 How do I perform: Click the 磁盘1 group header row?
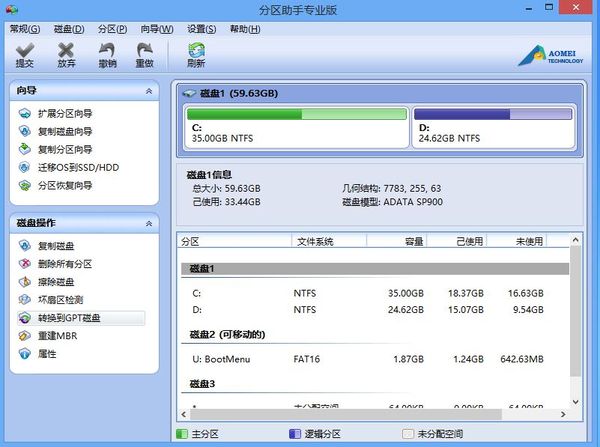pyautogui.click(x=375, y=269)
